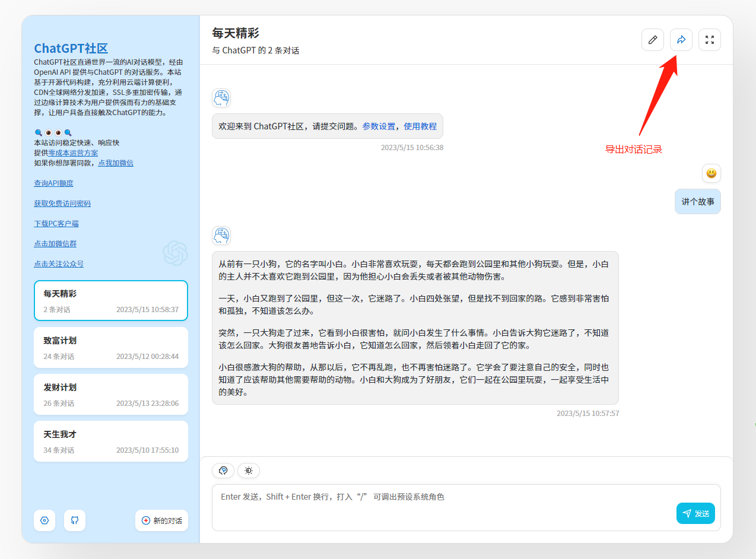Toggle fullscreen with the expand icon
The height and width of the screenshot is (559, 756).
pyautogui.click(x=710, y=40)
